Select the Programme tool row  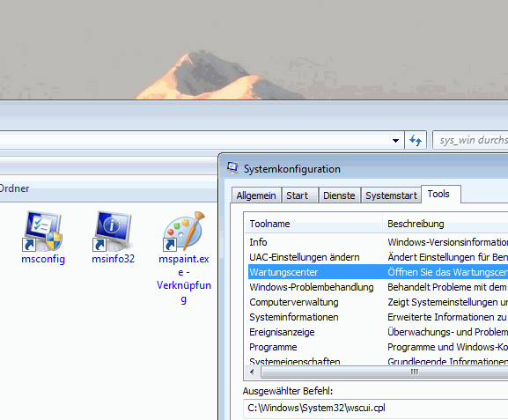coord(378,347)
